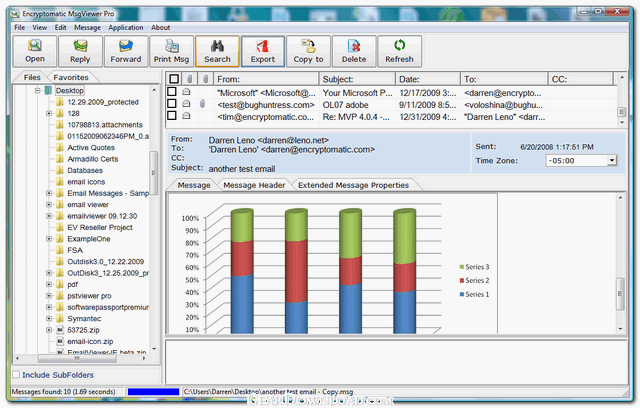The width and height of the screenshot is (640, 408).
Task: Open the Time Zone dropdown
Action: pyautogui.click(x=611, y=160)
